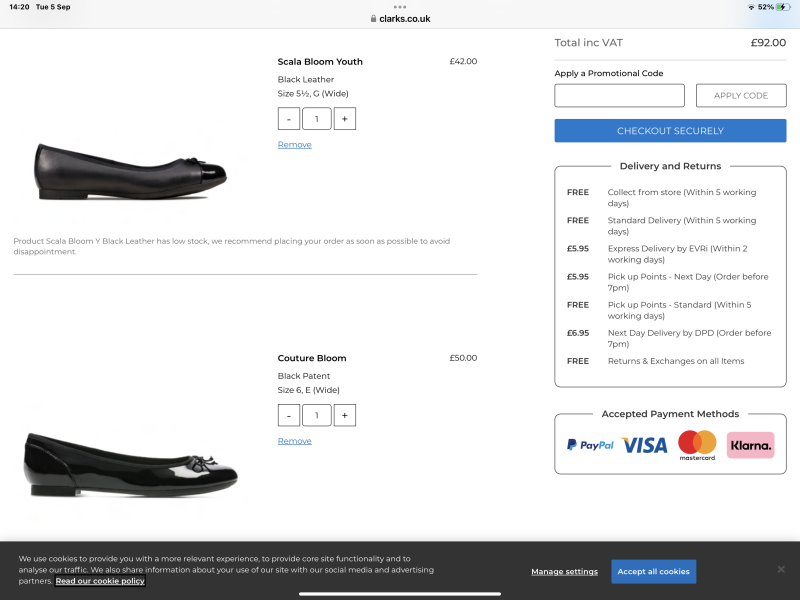Click the low stock warning message

point(232,246)
